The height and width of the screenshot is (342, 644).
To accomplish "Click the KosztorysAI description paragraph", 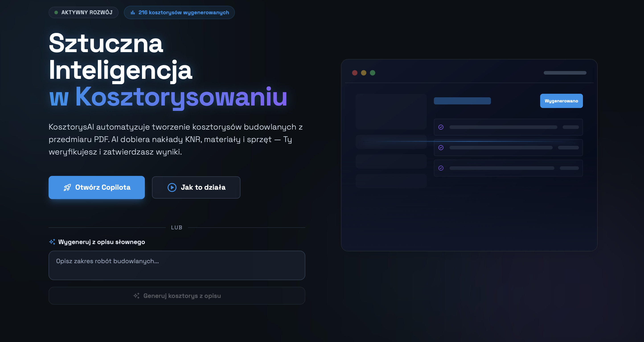I will pos(176,139).
